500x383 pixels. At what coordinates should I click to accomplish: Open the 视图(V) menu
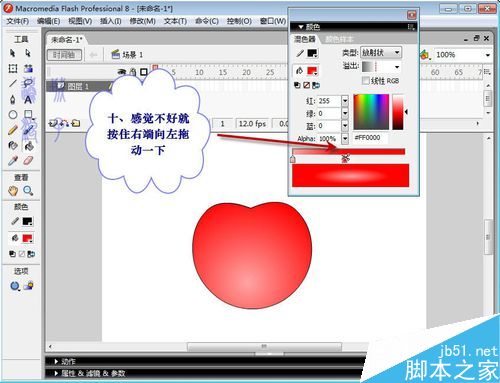(x=80, y=21)
